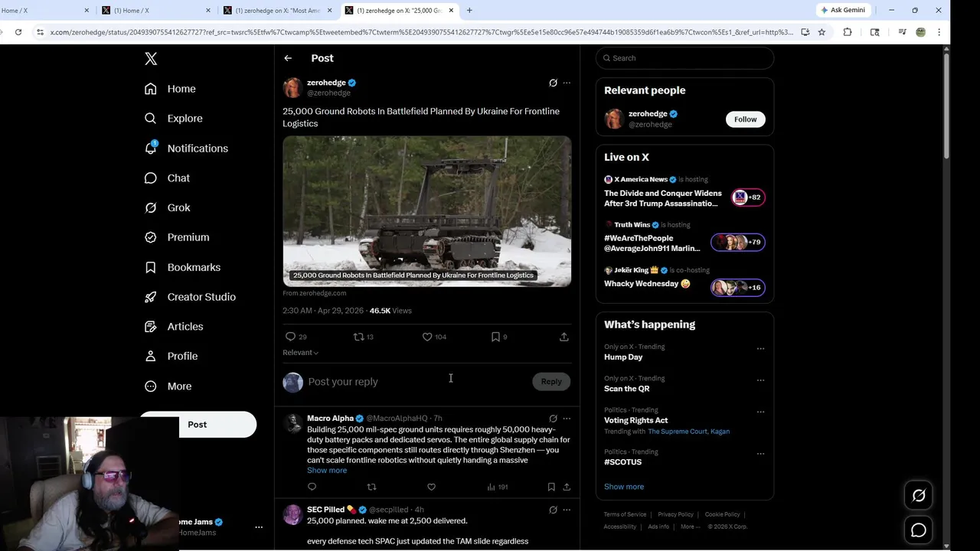Bookmark the Macro Alpha comment
The width and height of the screenshot is (980, 551).
551,487
